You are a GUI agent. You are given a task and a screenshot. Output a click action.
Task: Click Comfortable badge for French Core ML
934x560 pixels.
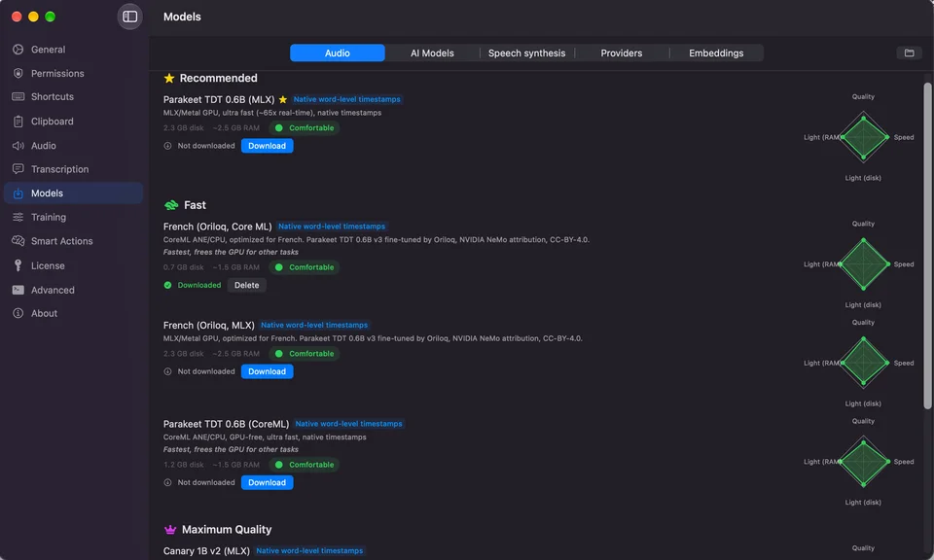pyautogui.click(x=305, y=267)
